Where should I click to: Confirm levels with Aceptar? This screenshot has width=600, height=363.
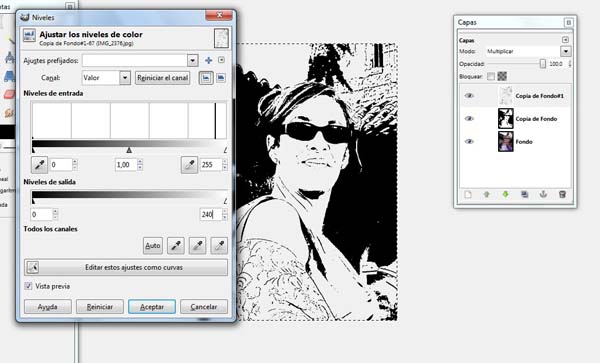point(152,307)
